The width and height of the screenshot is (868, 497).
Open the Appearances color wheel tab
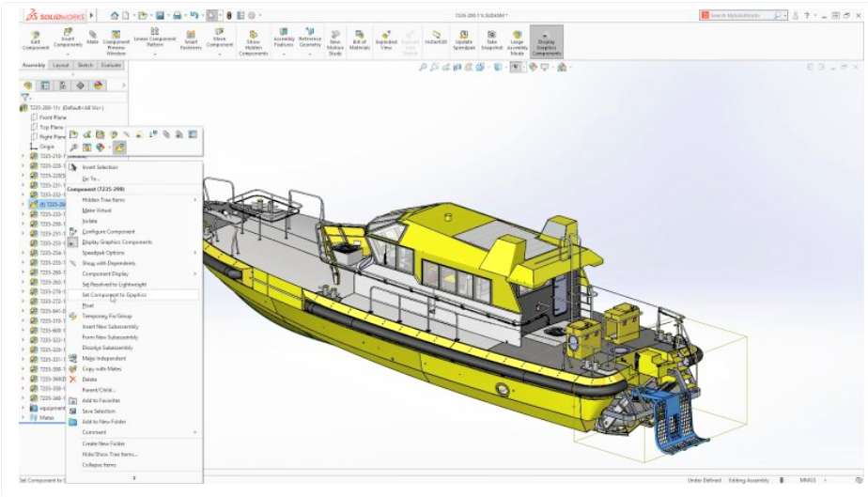point(99,85)
